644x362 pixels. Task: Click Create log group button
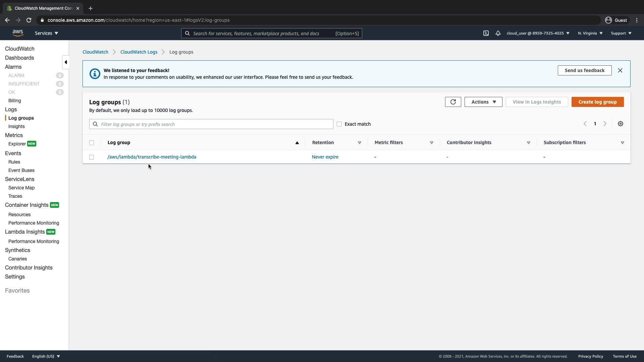tap(597, 102)
